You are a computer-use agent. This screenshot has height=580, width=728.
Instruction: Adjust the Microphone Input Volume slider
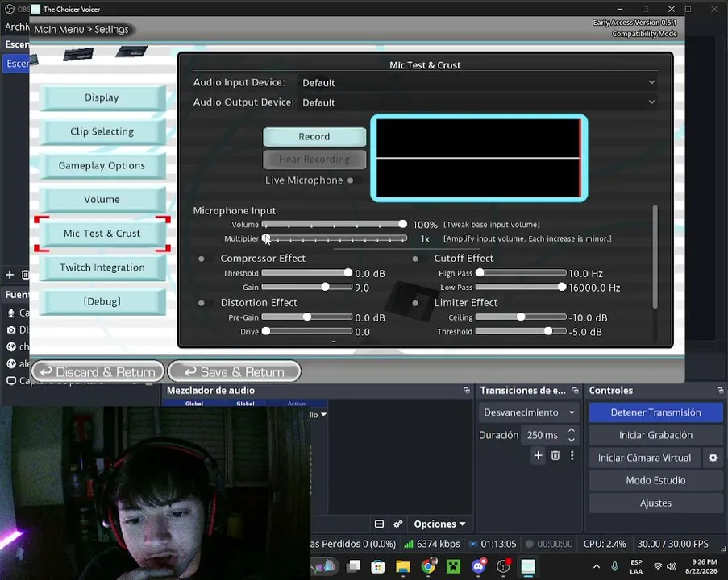tap(335, 225)
